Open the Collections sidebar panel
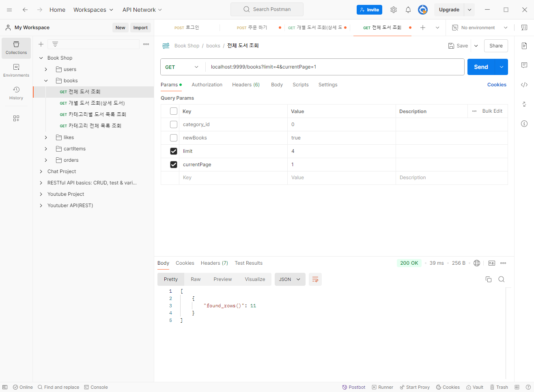The image size is (534, 392). coord(16,48)
